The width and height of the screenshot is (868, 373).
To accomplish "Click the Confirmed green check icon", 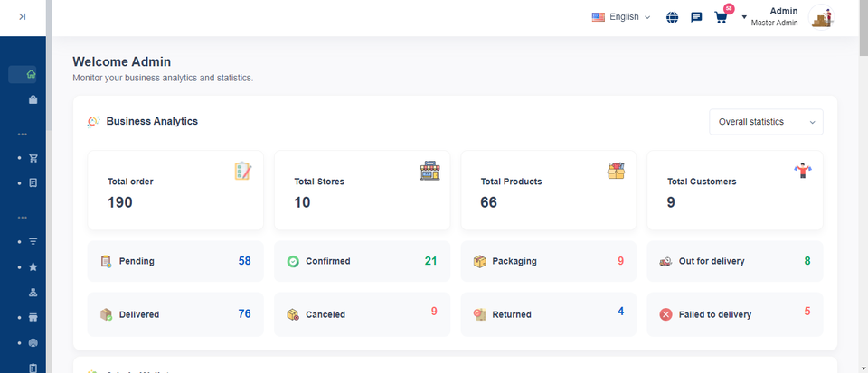I will 293,261.
